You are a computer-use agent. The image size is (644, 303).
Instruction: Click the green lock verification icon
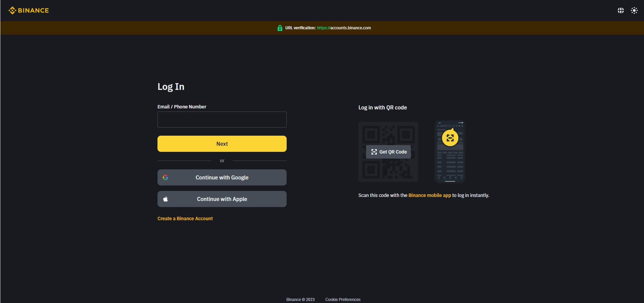[280, 28]
